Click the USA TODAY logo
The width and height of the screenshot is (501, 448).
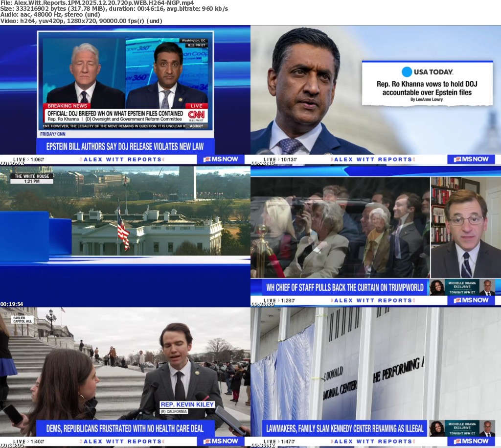pos(427,72)
